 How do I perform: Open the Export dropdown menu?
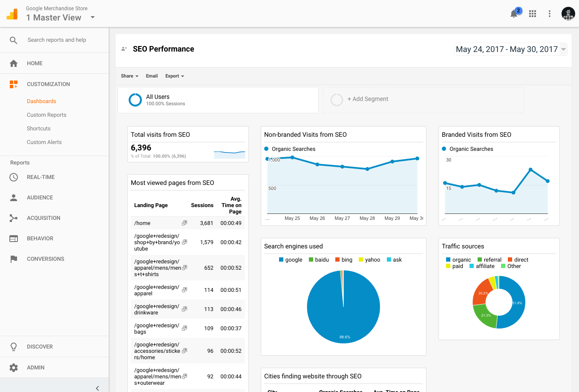click(x=175, y=76)
